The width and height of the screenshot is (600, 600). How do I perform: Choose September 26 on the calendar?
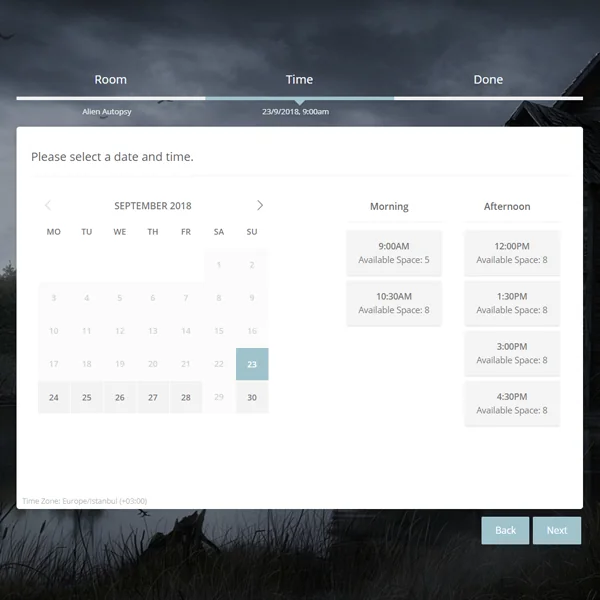(x=120, y=397)
